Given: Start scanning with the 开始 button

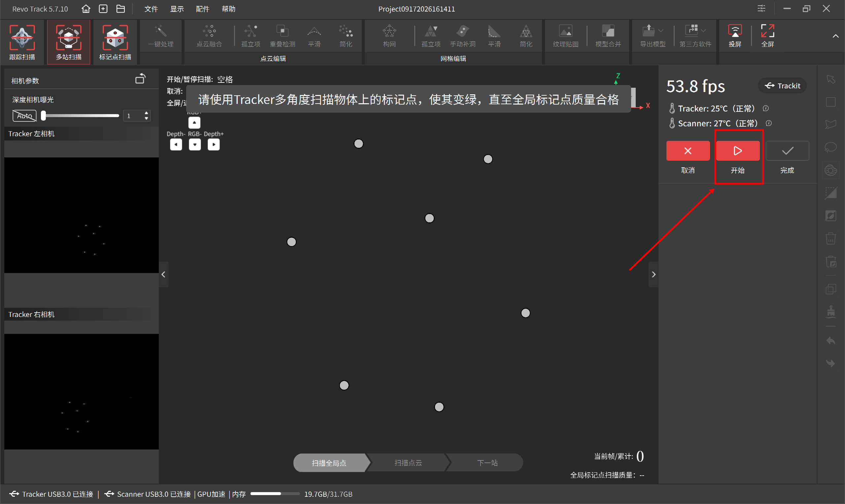Looking at the screenshot, I should click(x=738, y=151).
